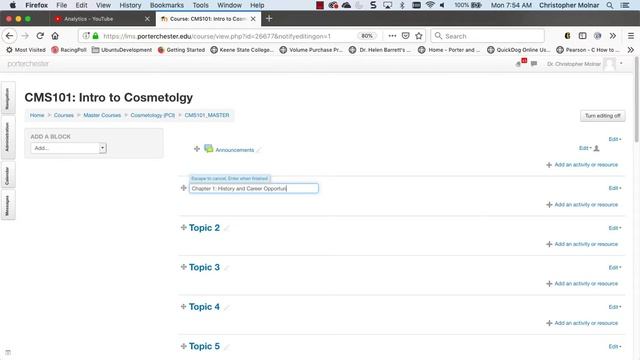Click the move handle beside Chapter 1 field
This screenshot has height=360, width=640.
coord(184,188)
